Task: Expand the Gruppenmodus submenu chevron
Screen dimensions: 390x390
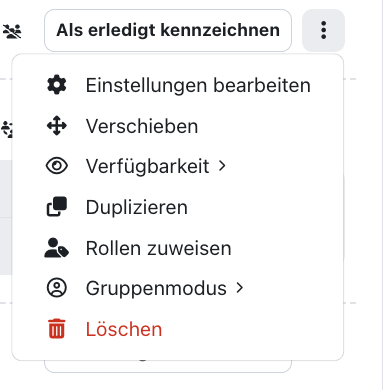Action: pyautogui.click(x=239, y=288)
